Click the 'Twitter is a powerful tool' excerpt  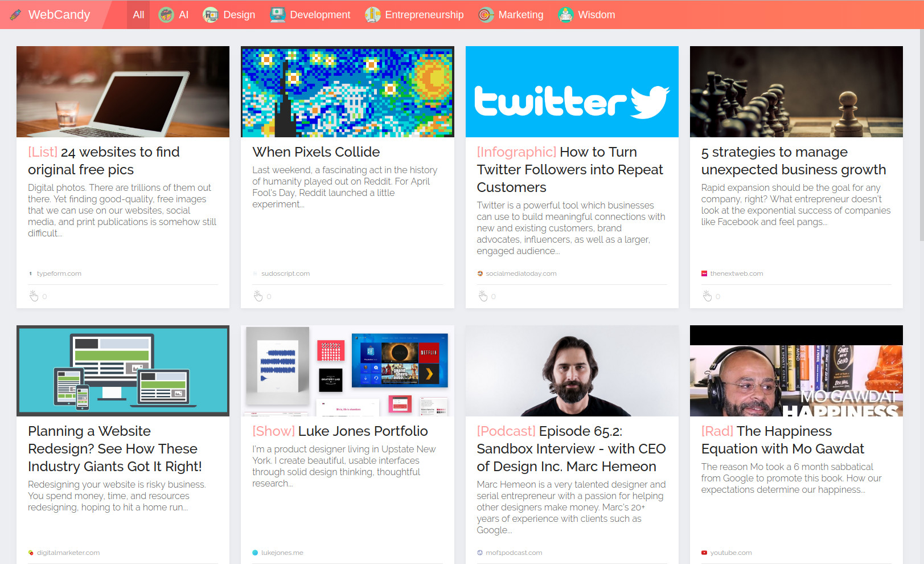pyautogui.click(x=571, y=228)
